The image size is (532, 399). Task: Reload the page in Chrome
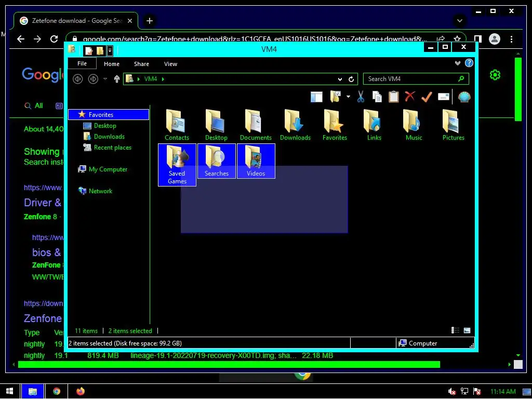point(54,39)
